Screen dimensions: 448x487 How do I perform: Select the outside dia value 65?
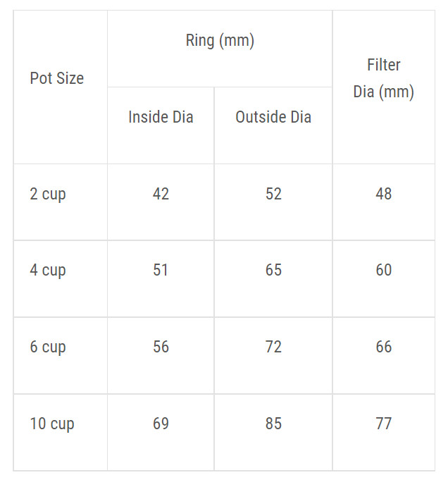[x=273, y=270]
